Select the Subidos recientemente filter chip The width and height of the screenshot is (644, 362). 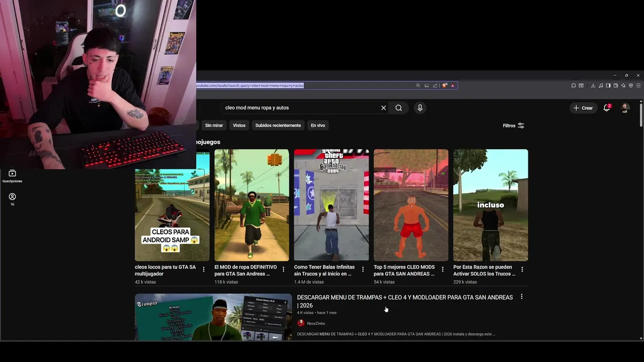click(278, 126)
